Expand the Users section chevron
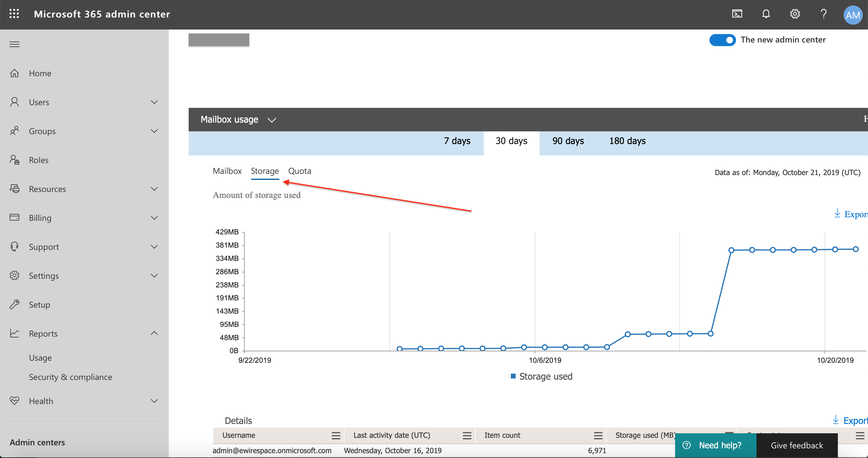 [154, 102]
